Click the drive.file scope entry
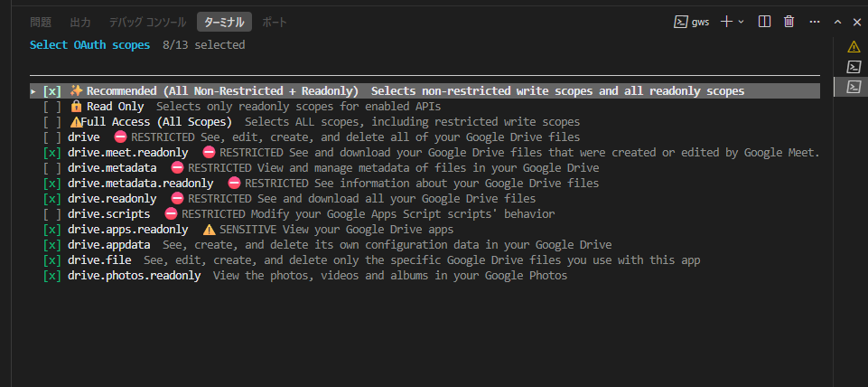 click(99, 260)
